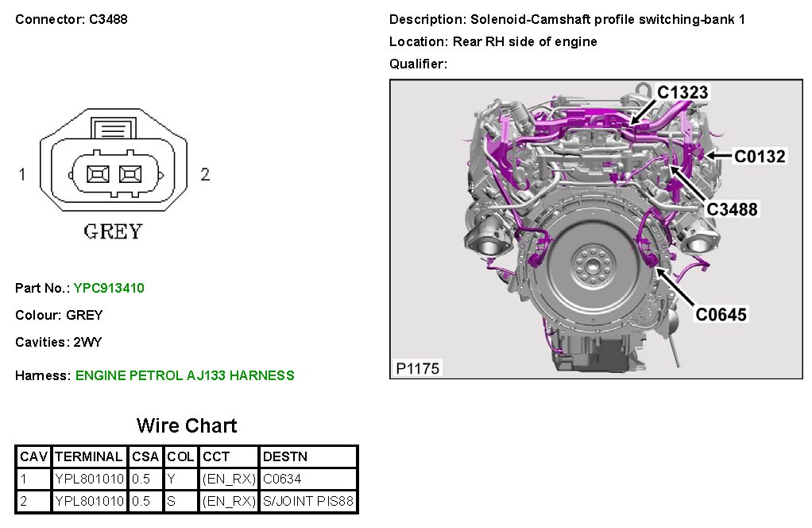The image size is (812, 528).
Task: Click the Wire Chart heading
Action: (187, 425)
